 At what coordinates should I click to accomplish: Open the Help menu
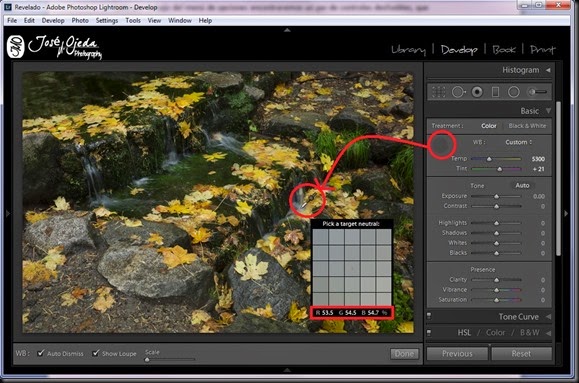click(205, 20)
